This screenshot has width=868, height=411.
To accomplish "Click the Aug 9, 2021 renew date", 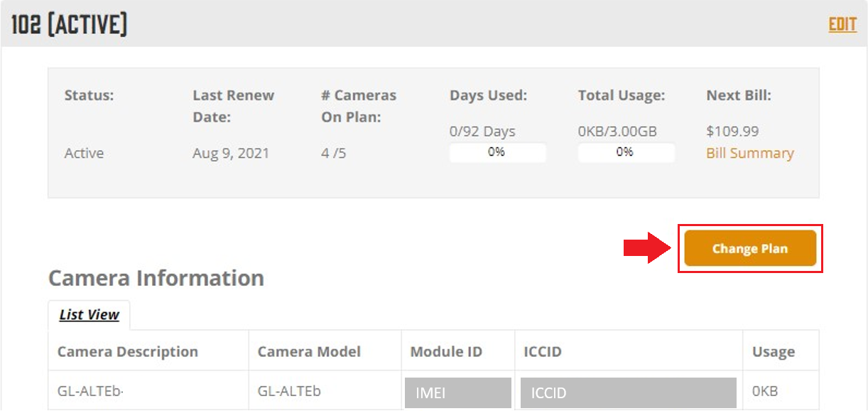I will tap(231, 154).
